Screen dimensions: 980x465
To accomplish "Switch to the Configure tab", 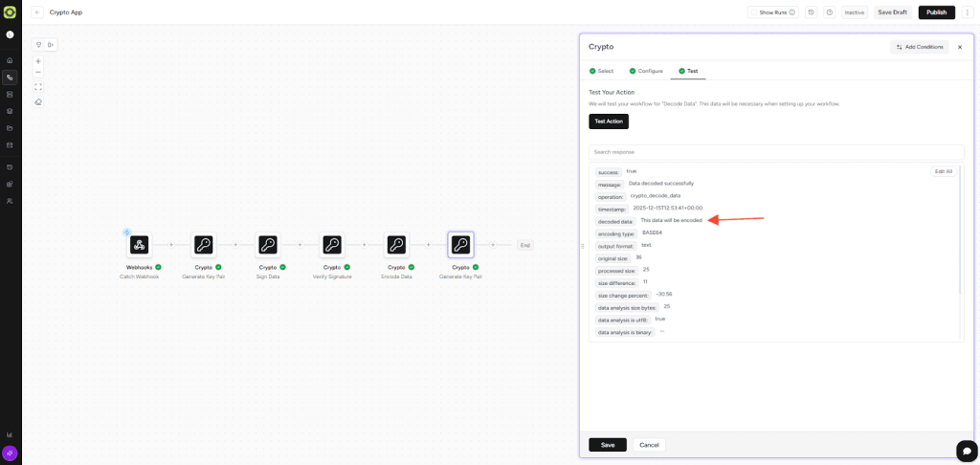I will pyautogui.click(x=645, y=71).
